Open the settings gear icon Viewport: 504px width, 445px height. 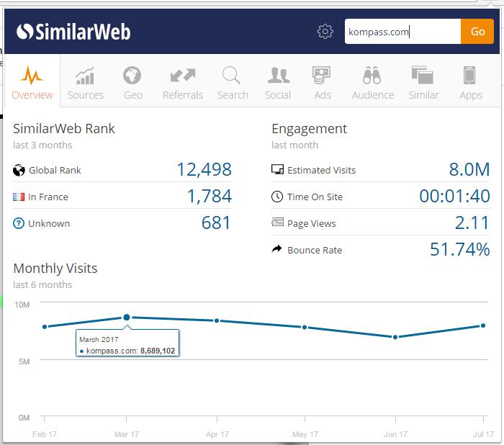[x=325, y=32]
